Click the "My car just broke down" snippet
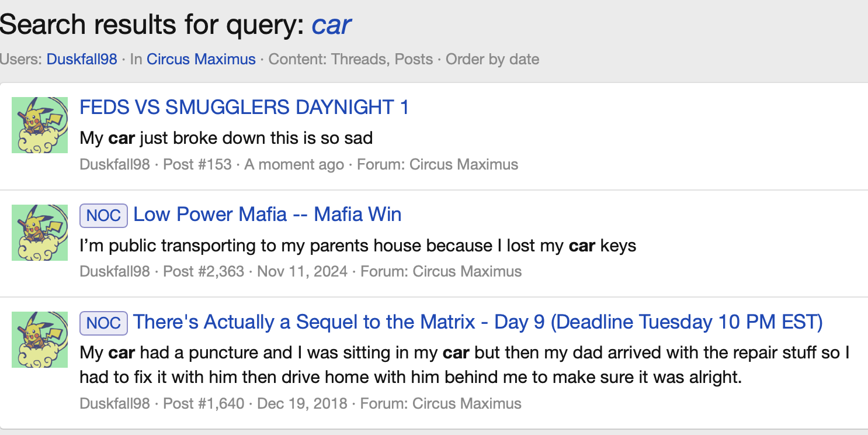 click(226, 139)
